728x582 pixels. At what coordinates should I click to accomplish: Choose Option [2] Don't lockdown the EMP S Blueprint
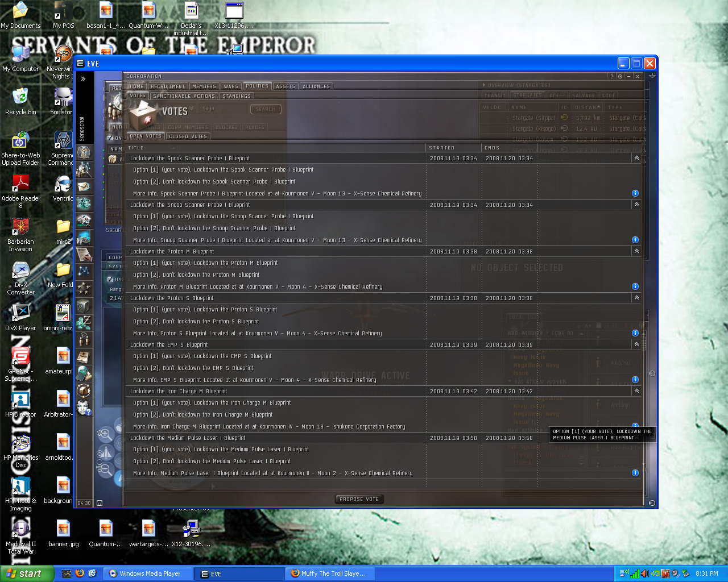[194, 368]
